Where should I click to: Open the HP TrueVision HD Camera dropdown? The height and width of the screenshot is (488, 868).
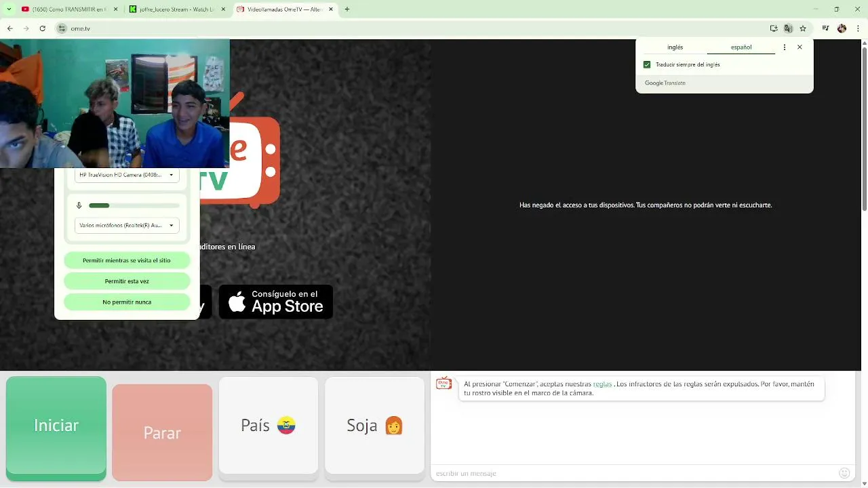pos(127,175)
